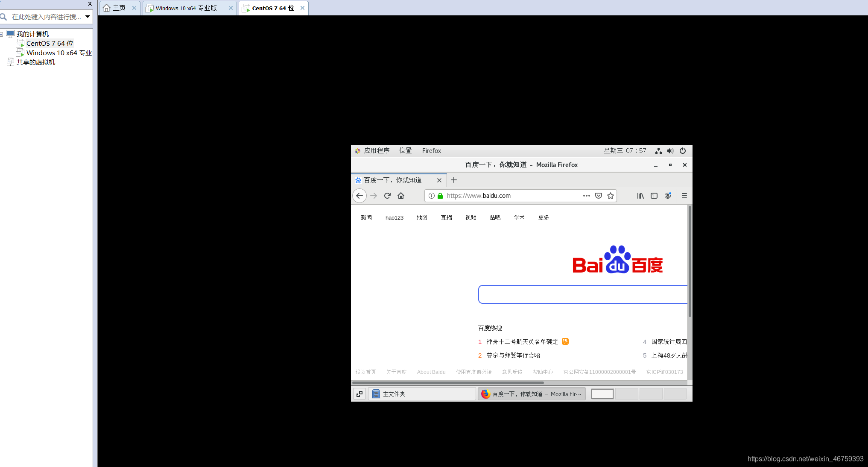Click the power icon in CentOS panel
Screen dimensions: 868x467
click(x=683, y=151)
